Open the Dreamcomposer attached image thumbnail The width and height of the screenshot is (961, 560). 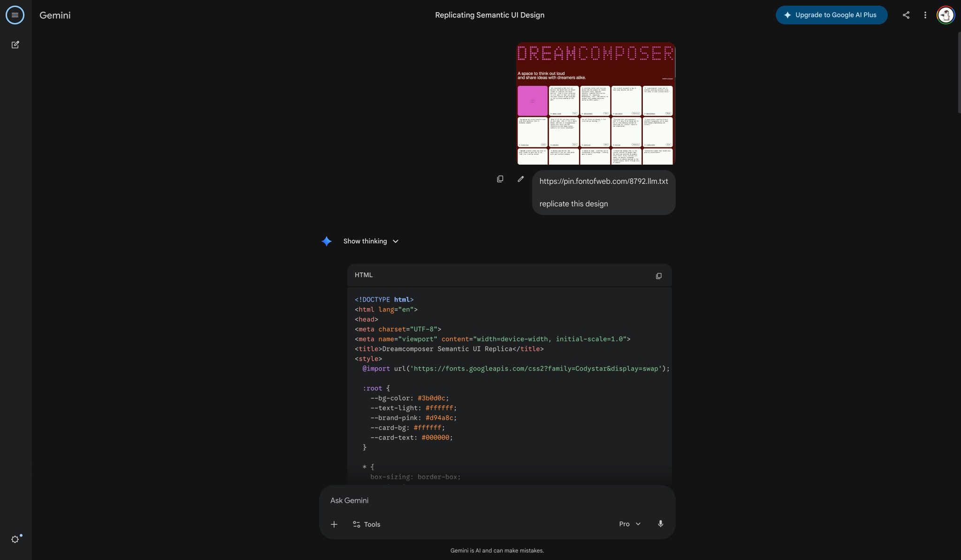(595, 103)
